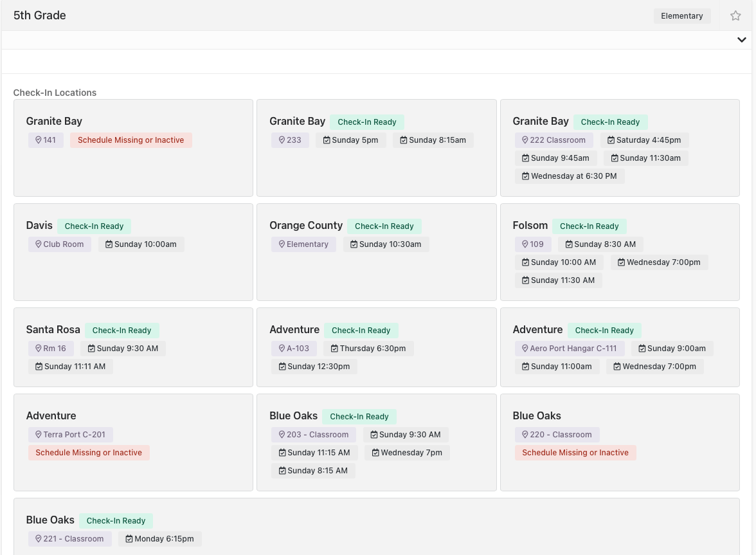
Task: Click the red Schedule Missing badge under room 141
Action: [130, 140]
